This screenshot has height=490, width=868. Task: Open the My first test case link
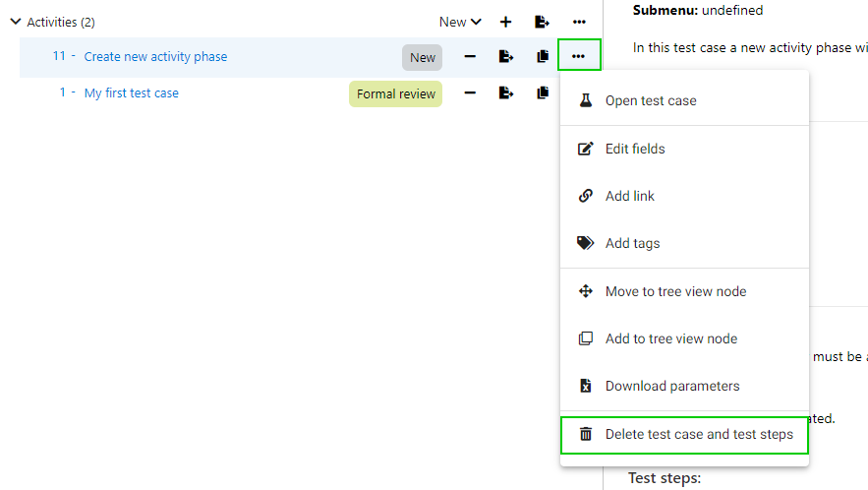click(131, 93)
